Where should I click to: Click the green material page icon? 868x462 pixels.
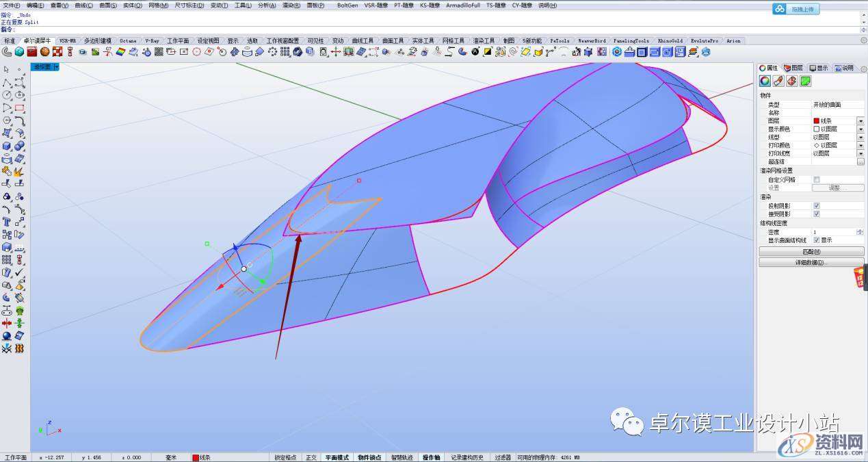806,81
